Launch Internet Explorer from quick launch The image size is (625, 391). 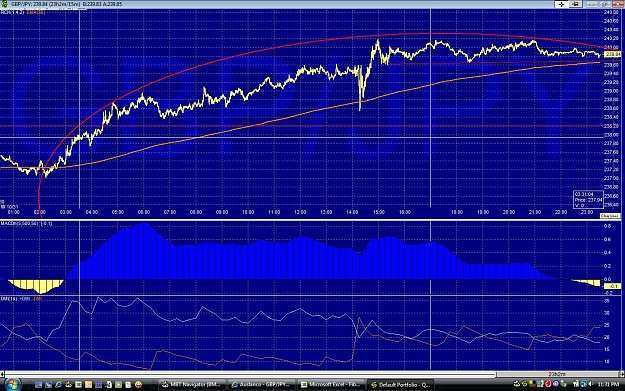click(58, 385)
